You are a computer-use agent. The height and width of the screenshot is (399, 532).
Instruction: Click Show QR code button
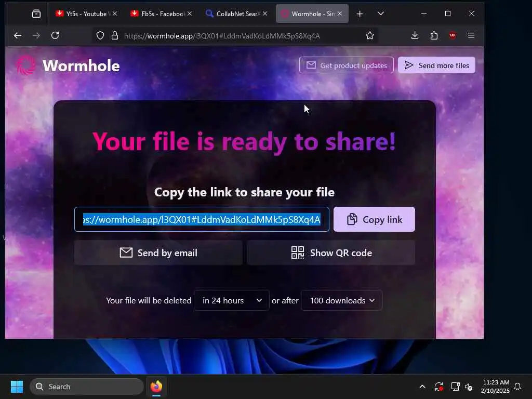[x=331, y=253]
